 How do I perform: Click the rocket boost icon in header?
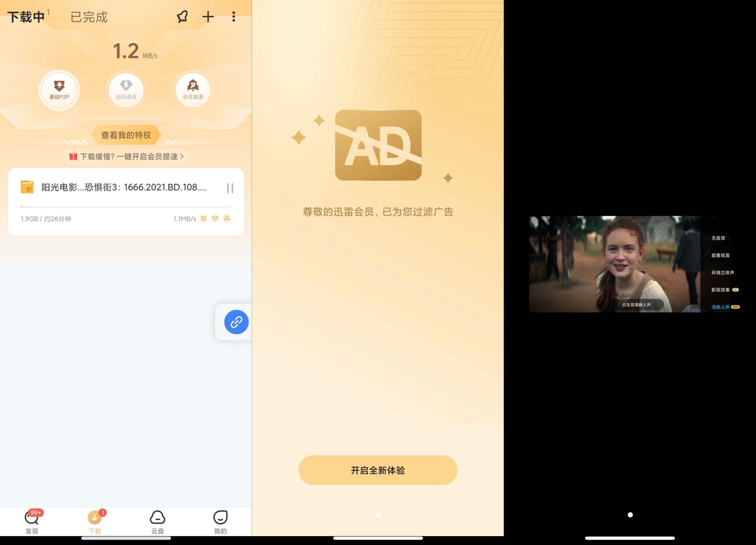click(x=182, y=17)
